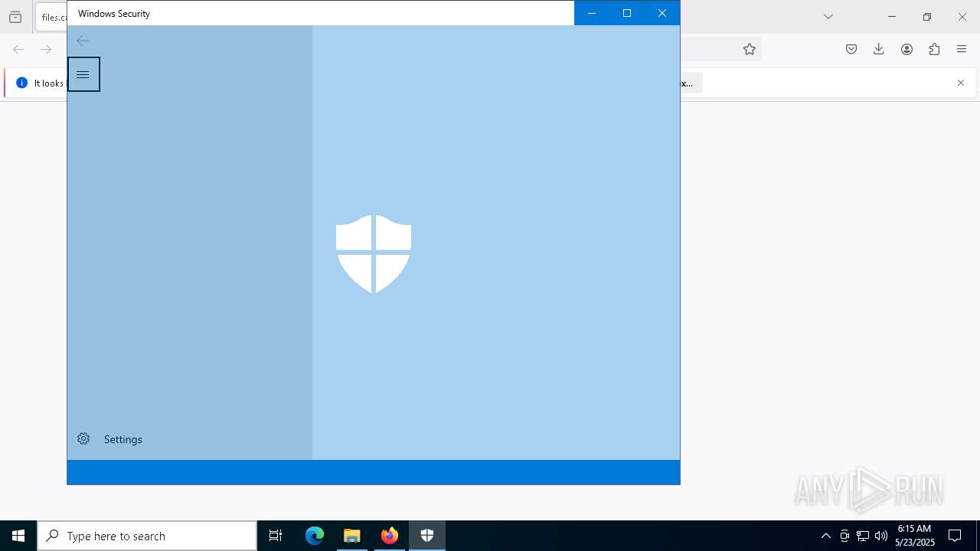980x551 pixels.
Task: Open Task View from taskbar
Action: click(x=276, y=536)
